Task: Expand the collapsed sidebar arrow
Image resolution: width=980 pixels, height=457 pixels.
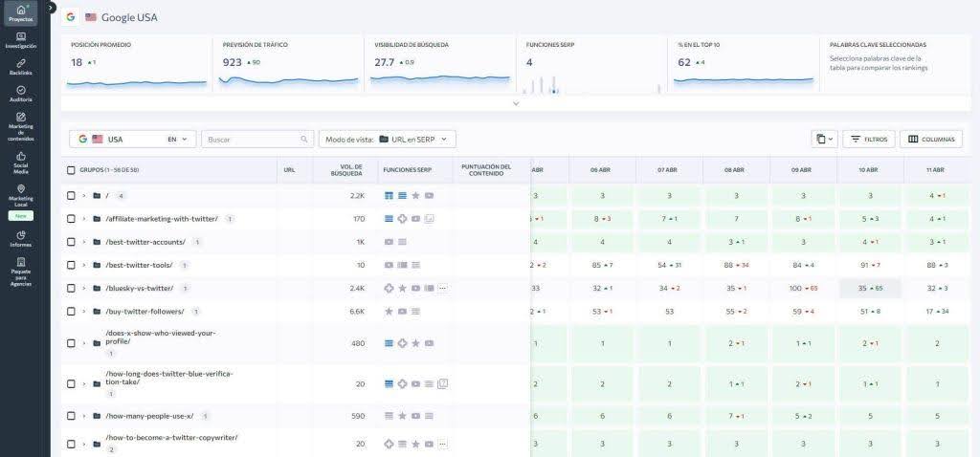Action: point(52,8)
